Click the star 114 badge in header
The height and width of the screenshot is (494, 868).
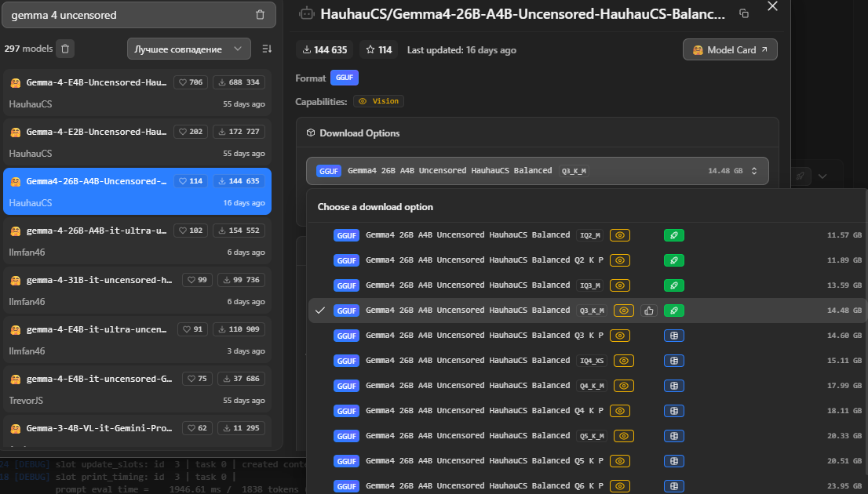379,49
